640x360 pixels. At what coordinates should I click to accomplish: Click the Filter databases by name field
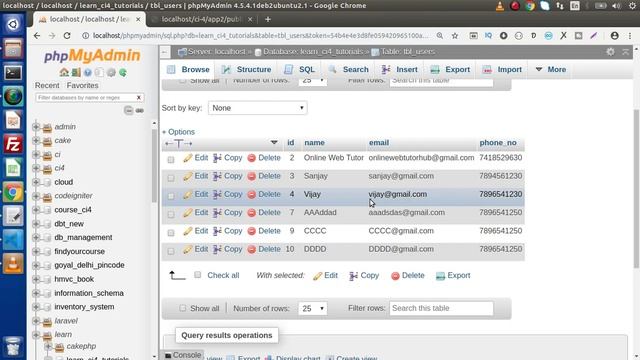85,98
